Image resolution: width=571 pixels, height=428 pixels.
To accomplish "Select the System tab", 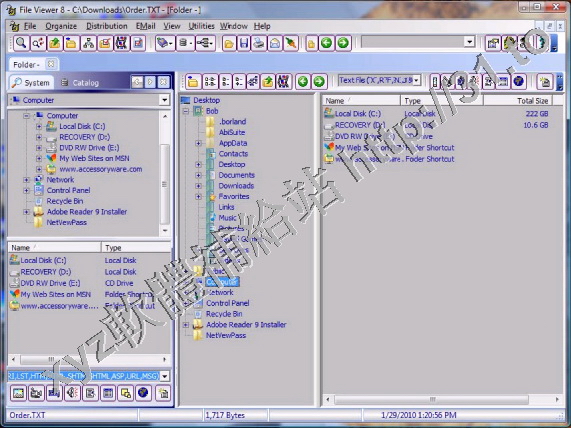I will (x=31, y=83).
